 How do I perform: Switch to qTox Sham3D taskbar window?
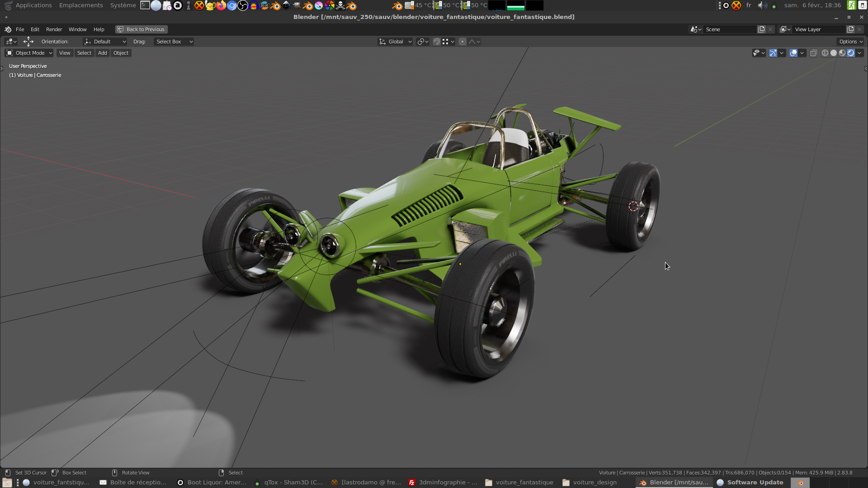(x=289, y=482)
